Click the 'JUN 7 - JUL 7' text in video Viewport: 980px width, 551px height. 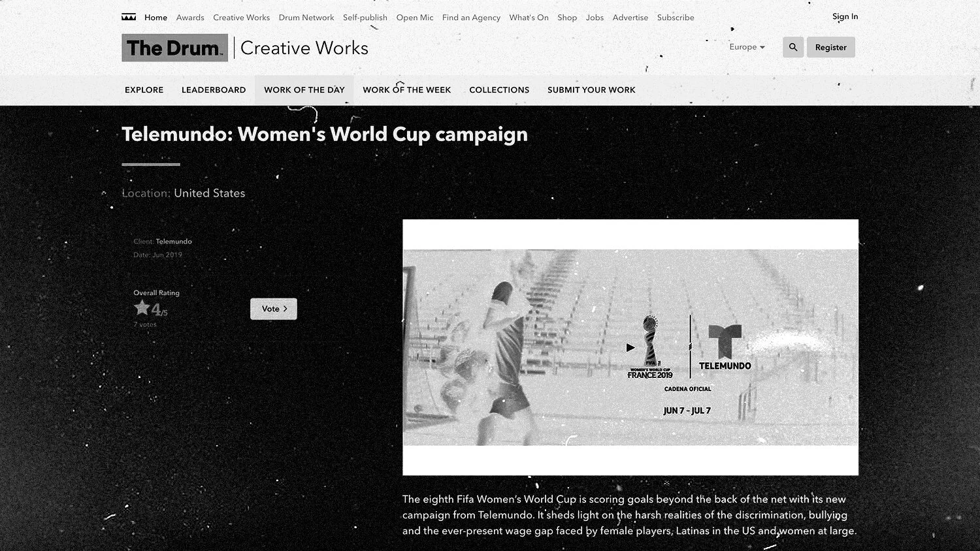(687, 411)
